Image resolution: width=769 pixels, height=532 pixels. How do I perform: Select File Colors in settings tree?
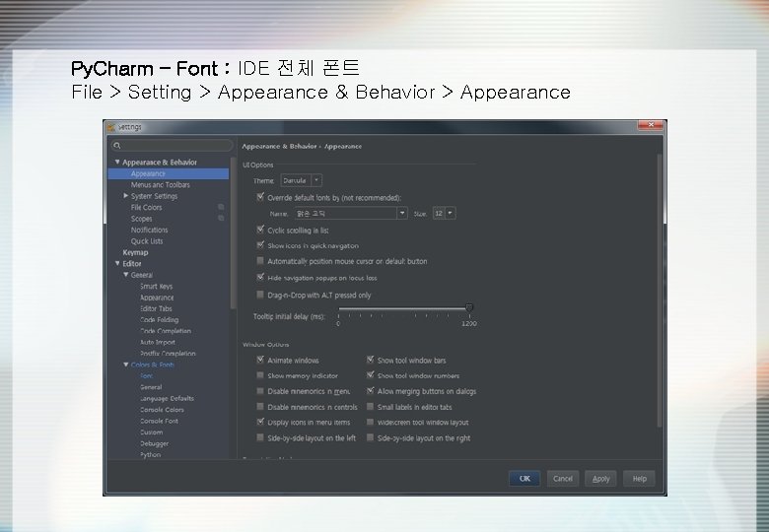(146, 207)
